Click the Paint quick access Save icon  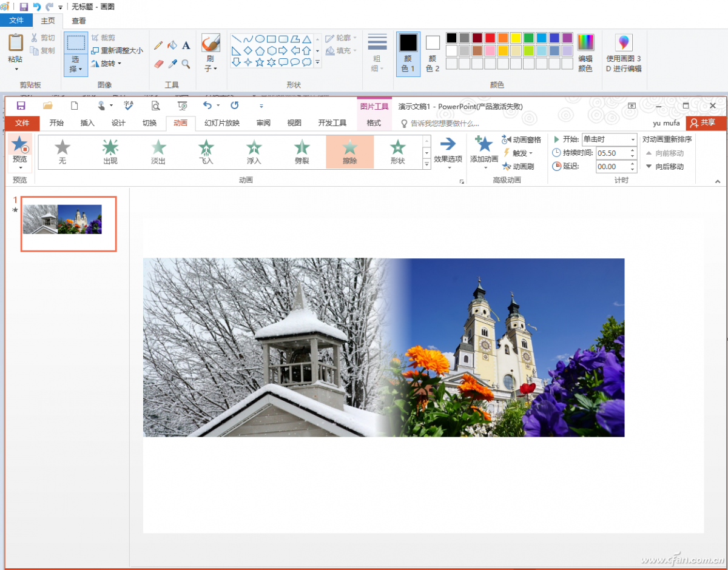click(24, 7)
